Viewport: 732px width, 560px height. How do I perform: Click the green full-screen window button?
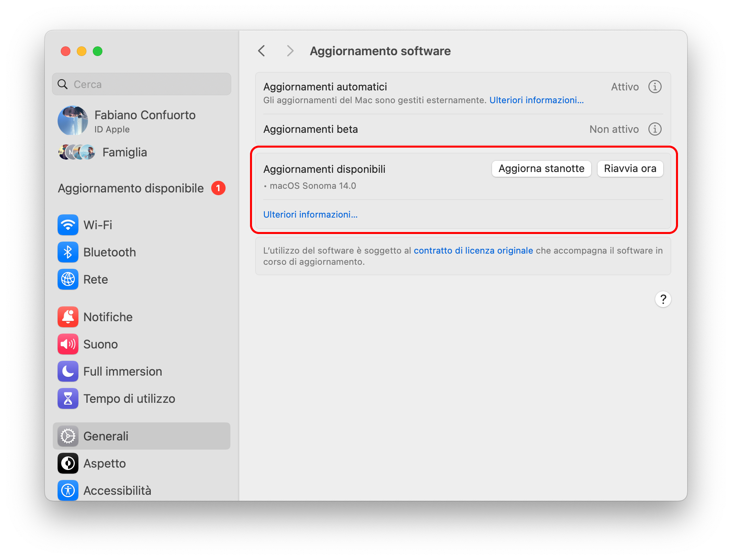(98, 51)
